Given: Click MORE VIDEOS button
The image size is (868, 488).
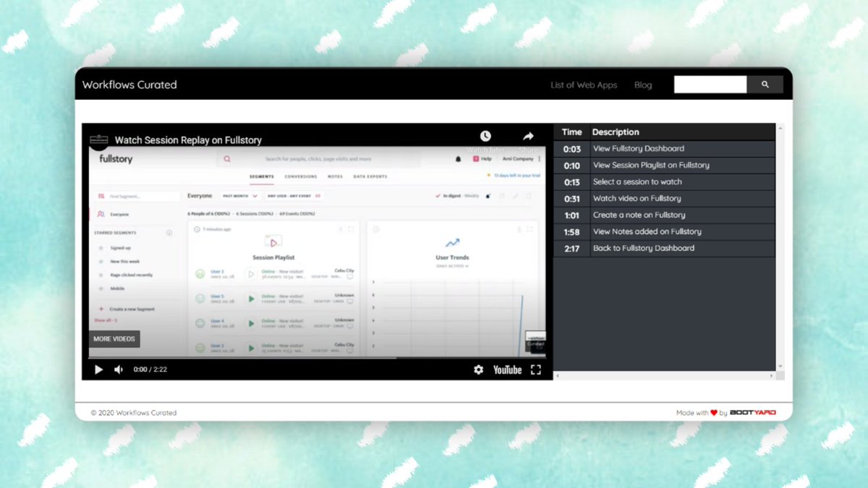Looking at the screenshot, I should point(114,339).
